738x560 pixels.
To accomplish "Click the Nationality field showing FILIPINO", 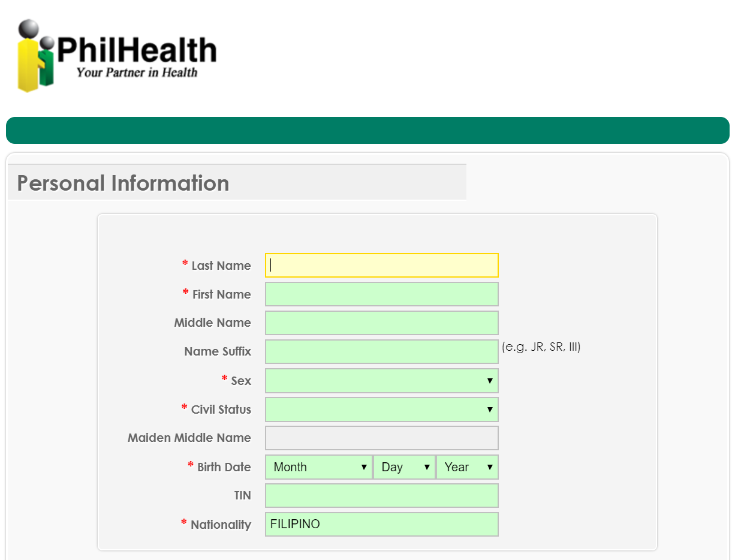I will pyautogui.click(x=382, y=524).
